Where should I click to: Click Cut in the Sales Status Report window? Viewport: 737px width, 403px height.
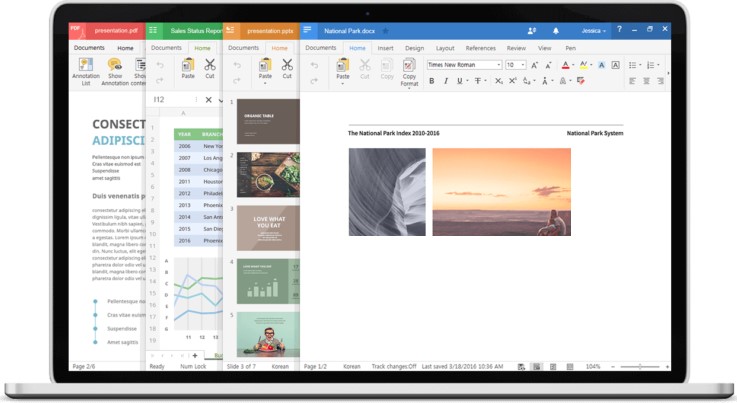[x=210, y=69]
